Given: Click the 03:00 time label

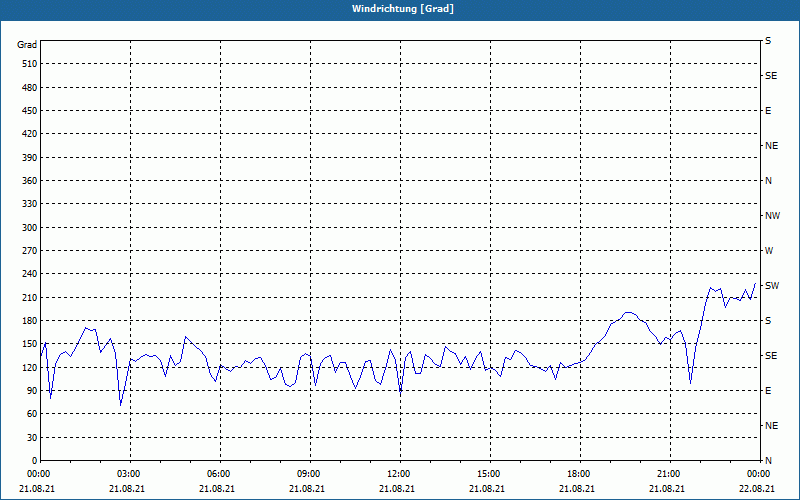Looking at the screenshot, I should click(x=131, y=474).
